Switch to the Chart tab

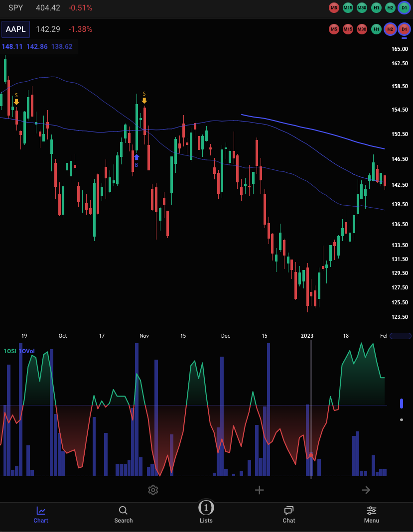click(x=41, y=514)
